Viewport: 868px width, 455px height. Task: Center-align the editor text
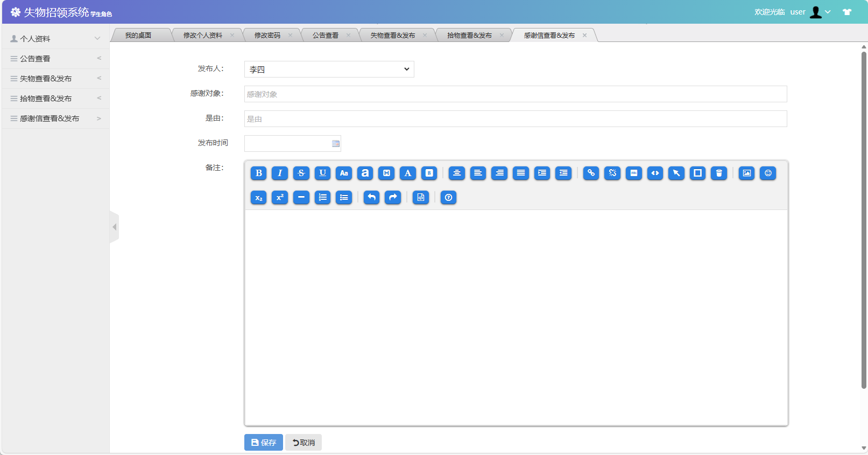(457, 173)
